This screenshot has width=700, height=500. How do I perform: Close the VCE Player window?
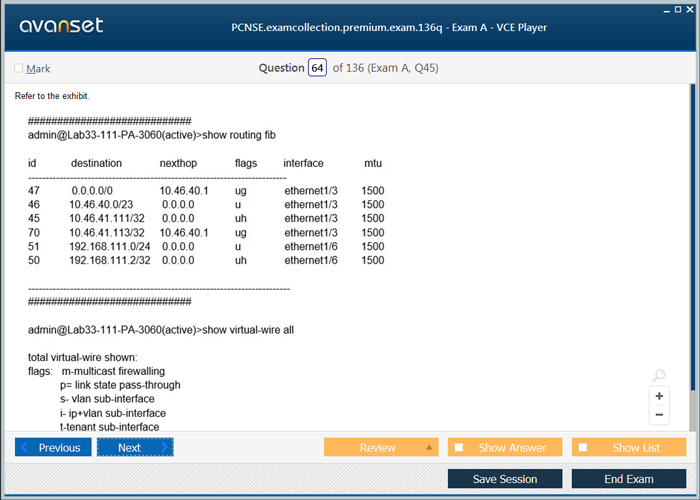(690, 8)
